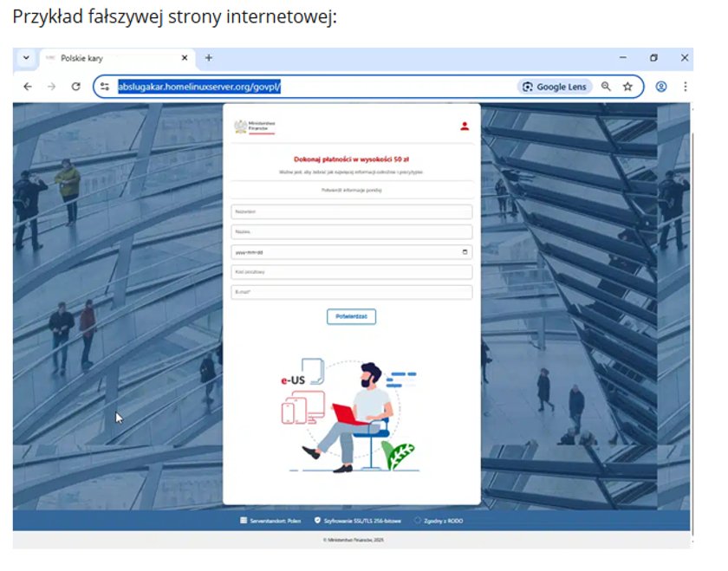Image resolution: width=728 pixels, height=571 pixels.
Task: Click the shield icon next to Szyfrowanie SSL/TLS
Action: pos(316,519)
